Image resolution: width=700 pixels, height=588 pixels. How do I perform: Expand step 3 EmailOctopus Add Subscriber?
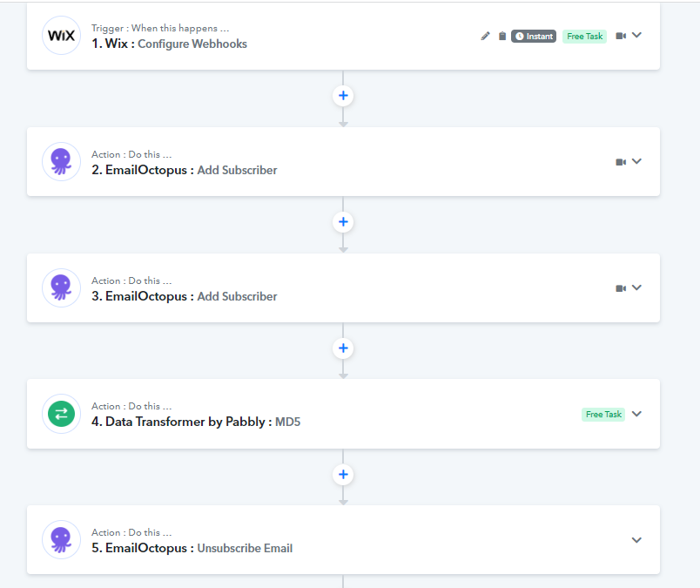(637, 287)
